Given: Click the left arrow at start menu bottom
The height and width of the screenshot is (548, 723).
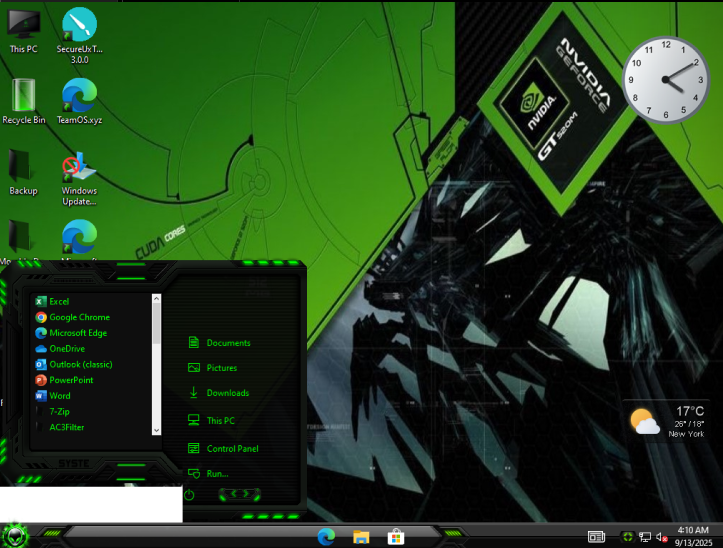Looking at the screenshot, I should pos(233,494).
